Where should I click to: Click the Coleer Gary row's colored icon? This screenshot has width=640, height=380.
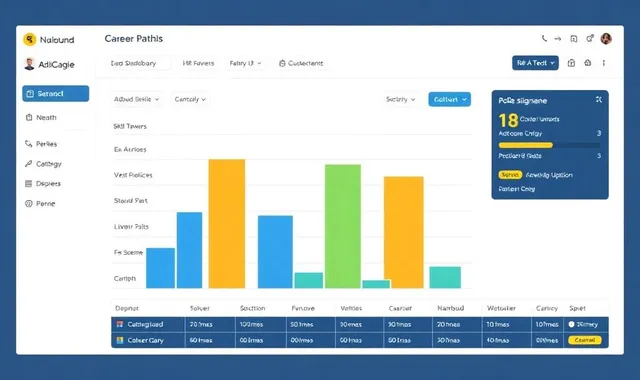click(120, 340)
